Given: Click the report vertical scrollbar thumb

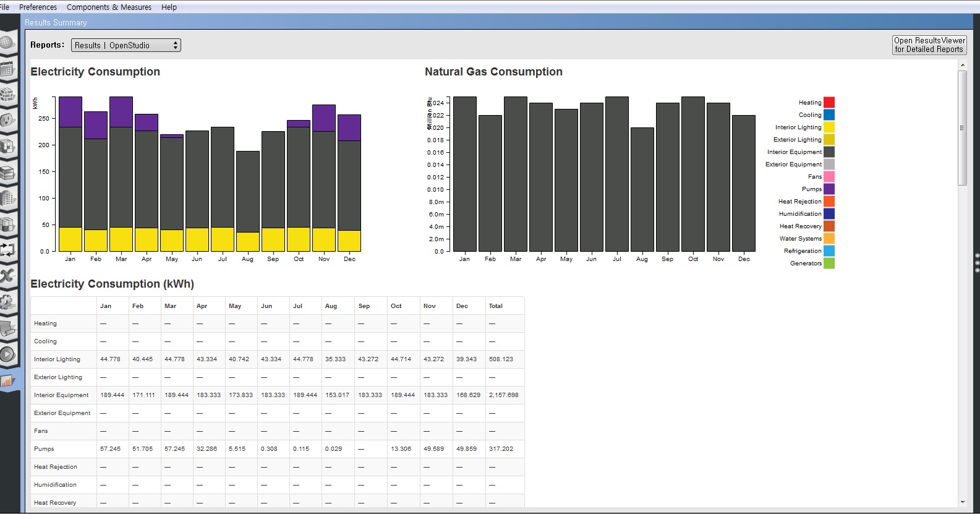Looking at the screenshot, I should [x=962, y=127].
